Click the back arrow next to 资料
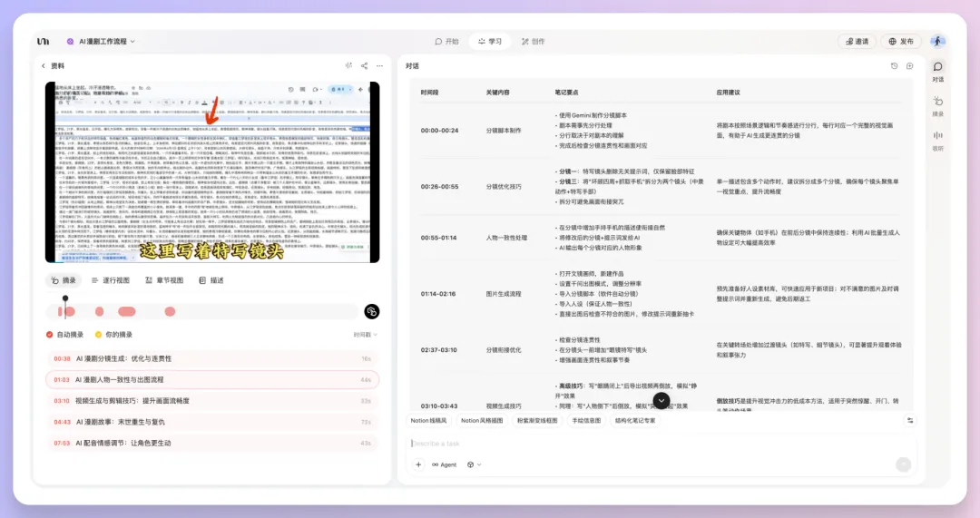 pos(43,66)
